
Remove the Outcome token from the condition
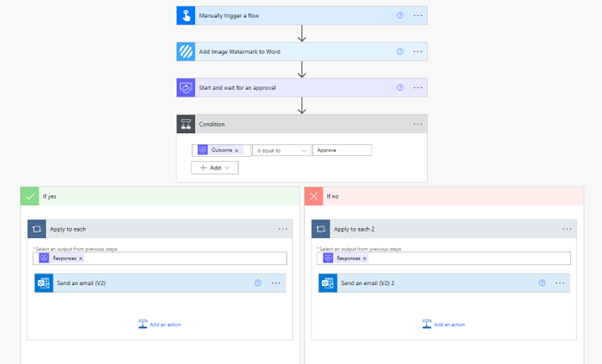coord(237,151)
